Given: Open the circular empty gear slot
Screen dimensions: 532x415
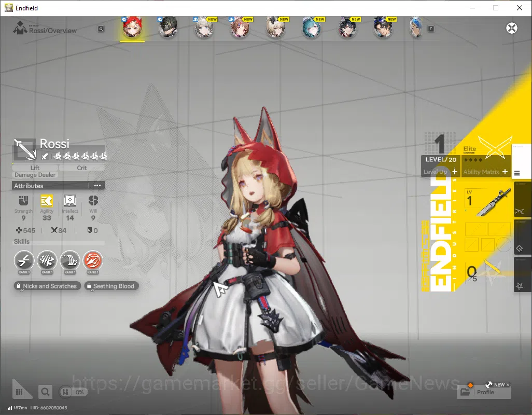Looking at the screenshot, I should [504, 244].
